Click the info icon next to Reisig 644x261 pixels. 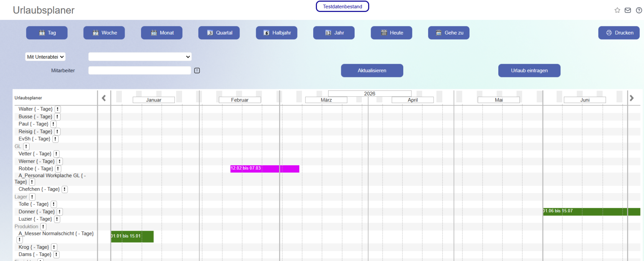pyautogui.click(x=58, y=131)
